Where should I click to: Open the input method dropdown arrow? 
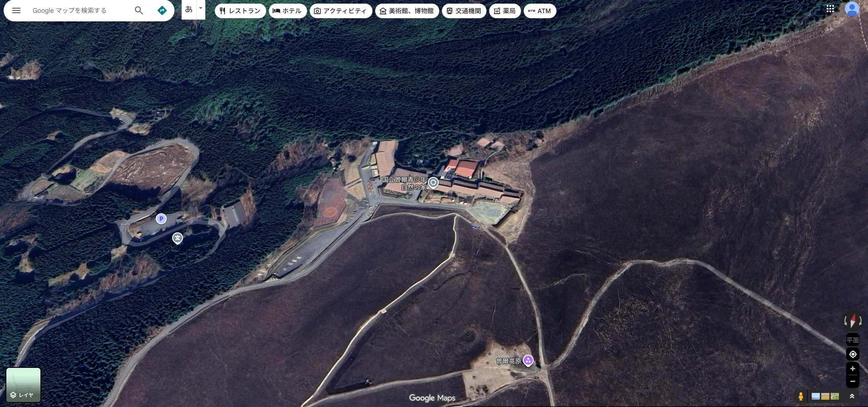click(200, 9)
